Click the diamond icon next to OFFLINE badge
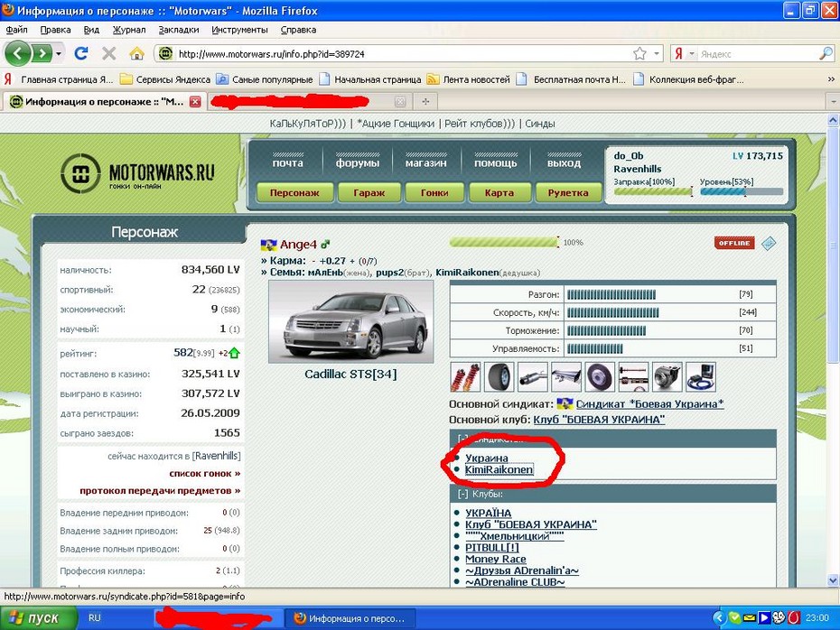The height and width of the screenshot is (630, 840). [x=769, y=243]
